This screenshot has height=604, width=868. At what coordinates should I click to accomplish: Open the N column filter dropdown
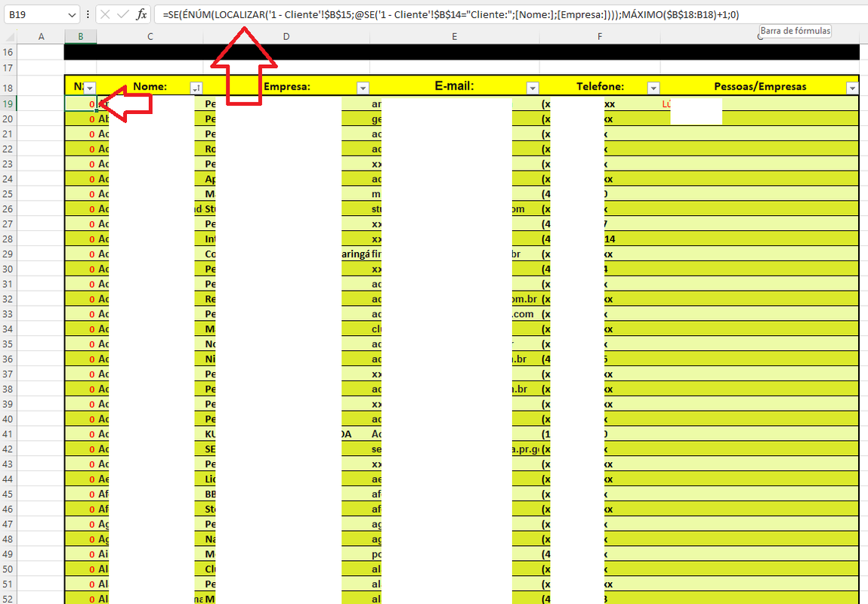(x=90, y=88)
